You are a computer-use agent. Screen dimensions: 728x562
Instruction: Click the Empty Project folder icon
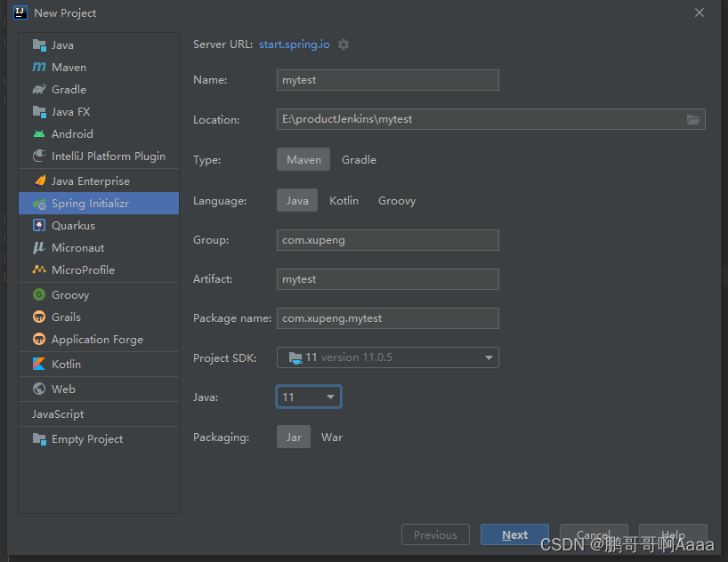tap(39, 439)
